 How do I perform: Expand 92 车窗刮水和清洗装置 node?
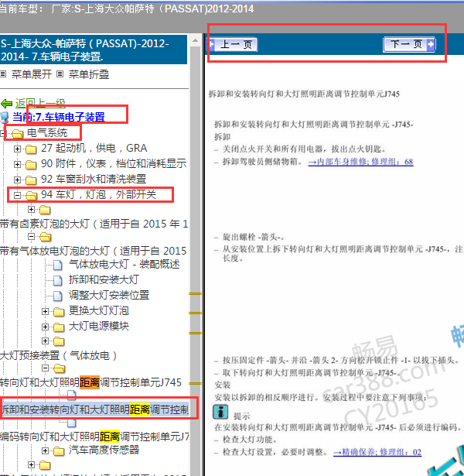tap(17, 180)
